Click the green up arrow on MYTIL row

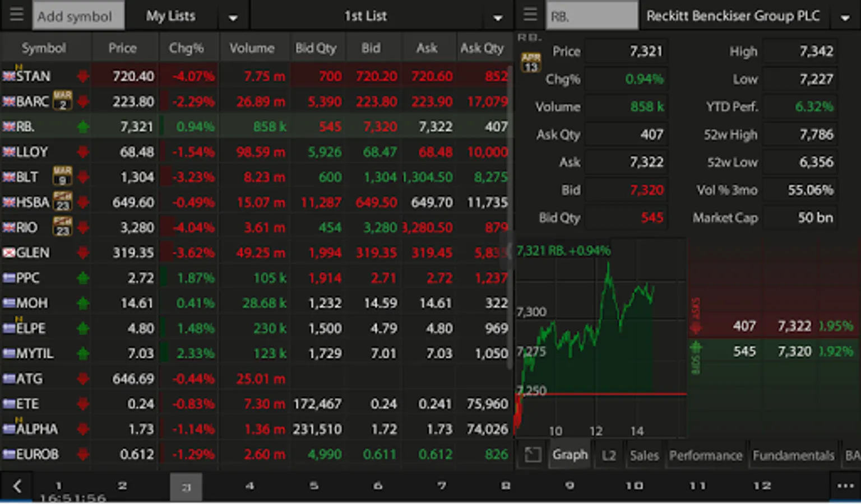(x=83, y=353)
